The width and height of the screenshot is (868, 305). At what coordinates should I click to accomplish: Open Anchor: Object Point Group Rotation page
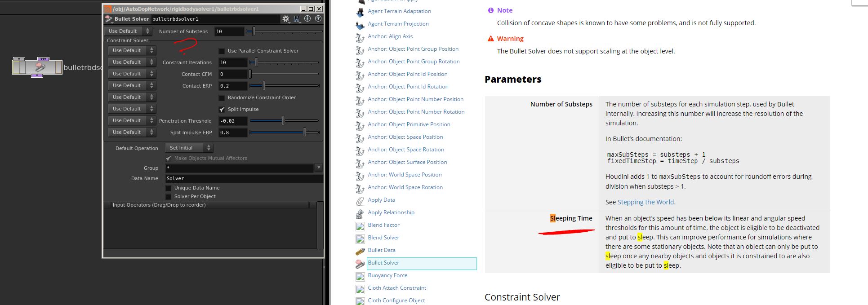[414, 62]
